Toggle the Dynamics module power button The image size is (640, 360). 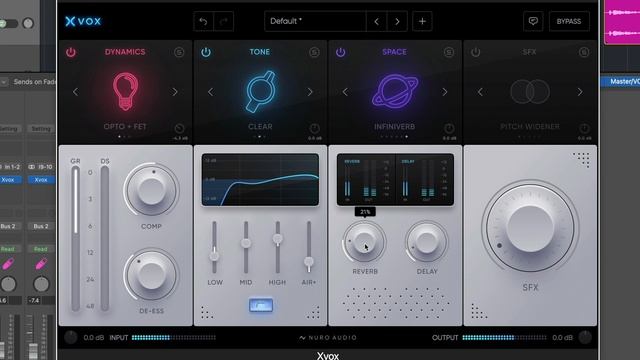click(71, 52)
